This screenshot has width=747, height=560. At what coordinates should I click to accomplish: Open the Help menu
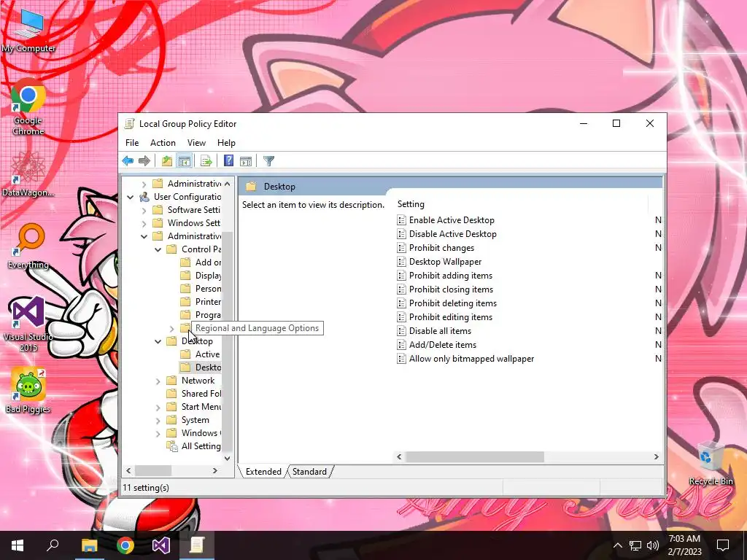point(226,143)
